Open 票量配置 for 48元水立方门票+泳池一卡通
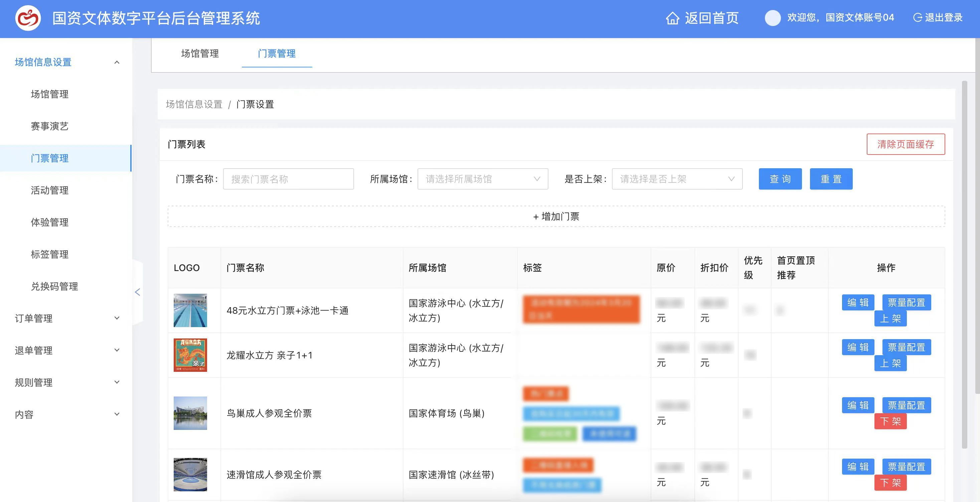The width and height of the screenshot is (980, 502). click(x=906, y=302)
